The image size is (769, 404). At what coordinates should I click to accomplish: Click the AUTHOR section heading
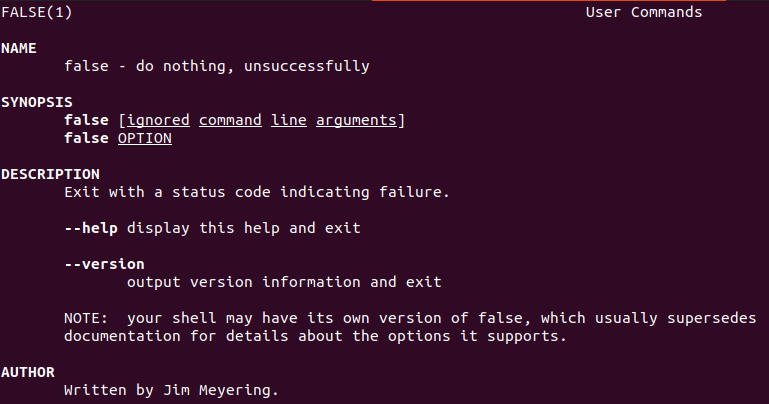[x=28, y=372]
